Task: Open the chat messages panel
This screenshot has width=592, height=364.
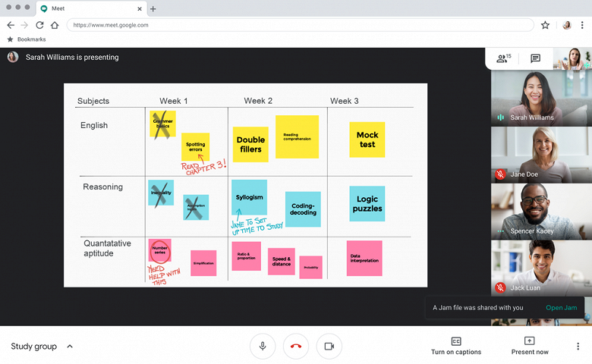Action: (535, 58)
